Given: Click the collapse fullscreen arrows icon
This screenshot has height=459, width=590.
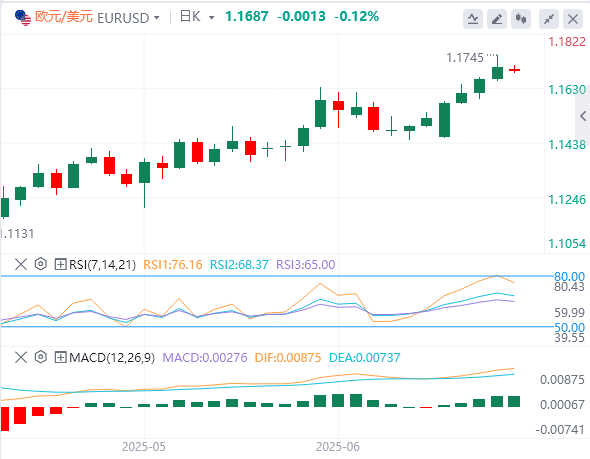Looking at the screenshot, I should 549,19.
